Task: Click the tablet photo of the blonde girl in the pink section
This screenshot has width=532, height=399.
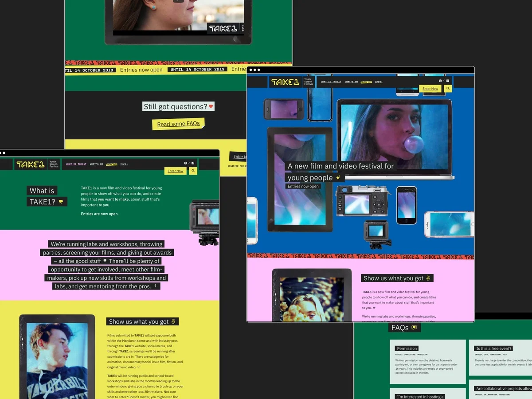Action: click(312, 295)
